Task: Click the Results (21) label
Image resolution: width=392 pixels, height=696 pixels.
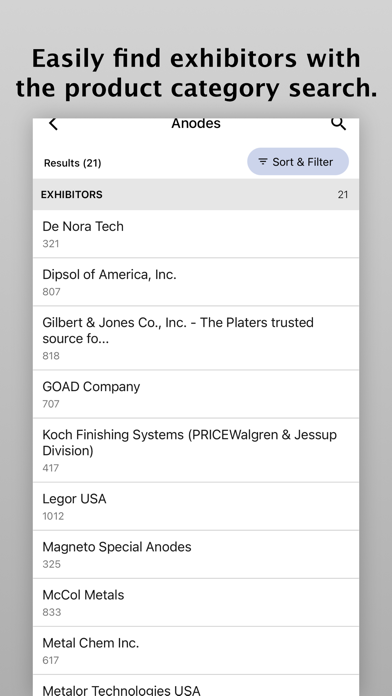Action: coord(72,163)
